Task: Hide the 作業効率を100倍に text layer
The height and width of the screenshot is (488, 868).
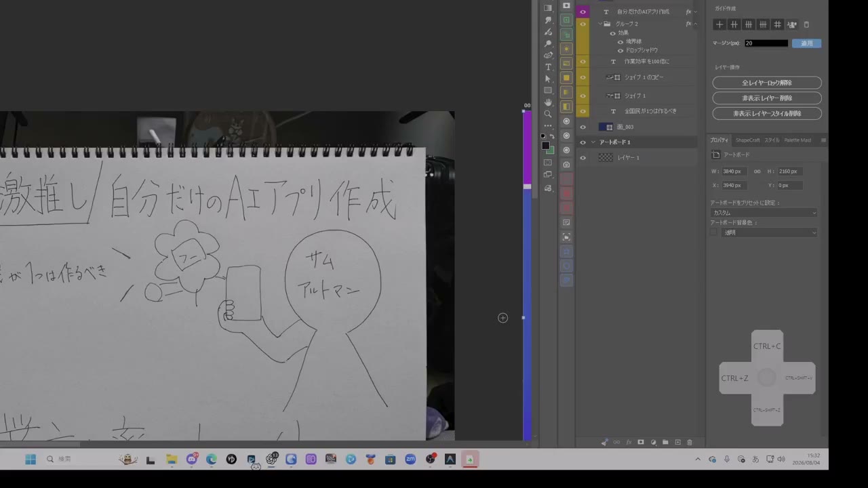Action: (x=583, y=62)
